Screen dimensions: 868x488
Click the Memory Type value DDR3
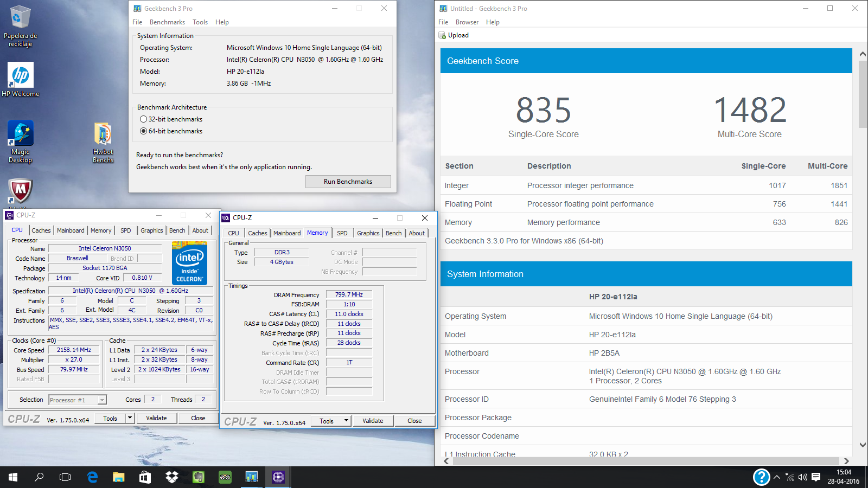point(282,252)
